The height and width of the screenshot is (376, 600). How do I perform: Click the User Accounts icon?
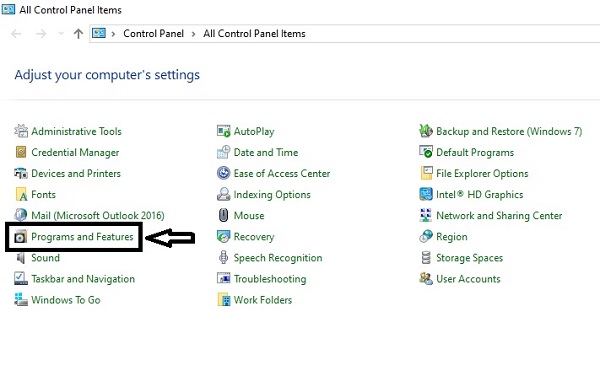pos(426,278)
